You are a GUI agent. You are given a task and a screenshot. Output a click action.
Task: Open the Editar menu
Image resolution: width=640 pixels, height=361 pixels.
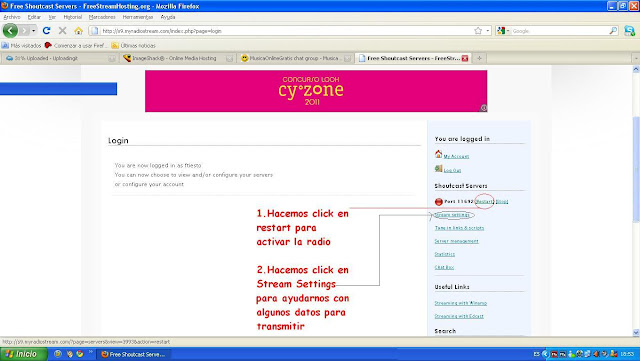[34, 17]
